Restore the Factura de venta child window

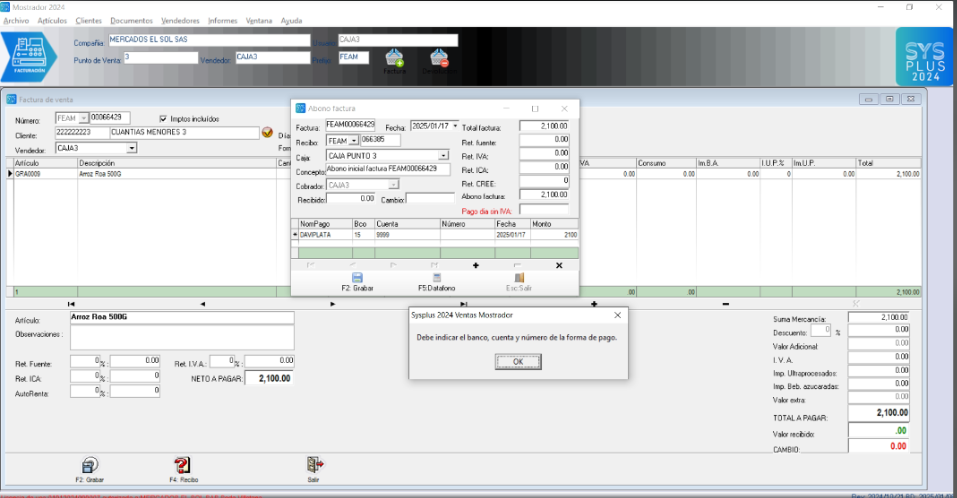click(889, 99)
